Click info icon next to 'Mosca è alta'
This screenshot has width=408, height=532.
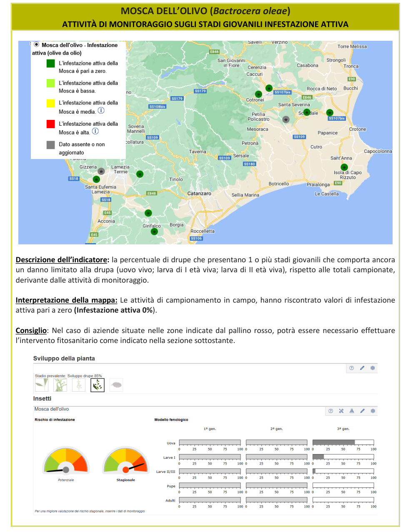coord(95,131)
